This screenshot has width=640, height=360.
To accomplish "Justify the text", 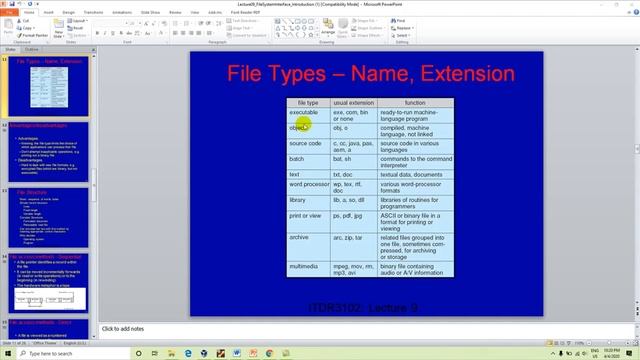I will point(199,33).
